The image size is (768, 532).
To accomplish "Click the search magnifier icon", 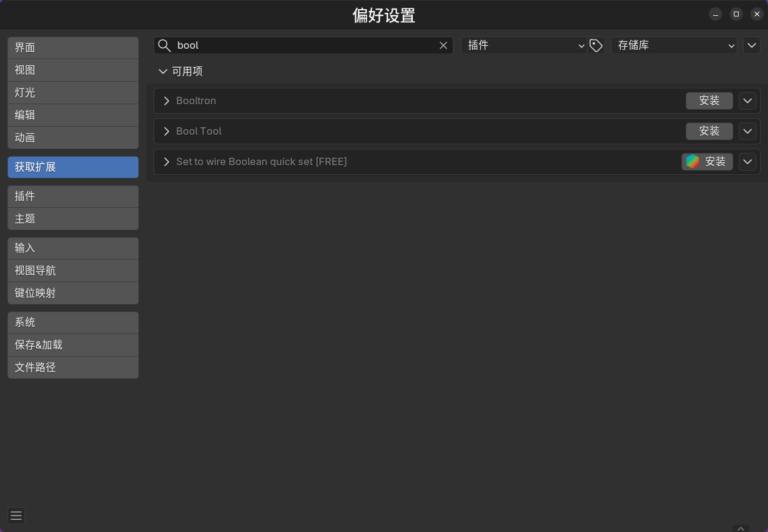I will click(x=164, y=46).
